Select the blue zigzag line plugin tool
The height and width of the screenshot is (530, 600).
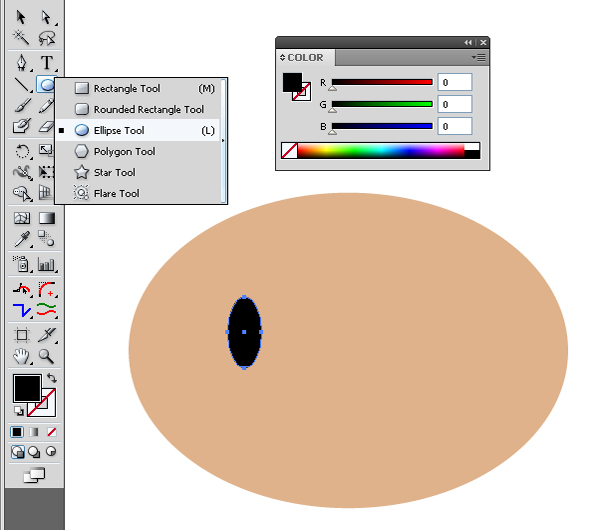pos(21,310)
